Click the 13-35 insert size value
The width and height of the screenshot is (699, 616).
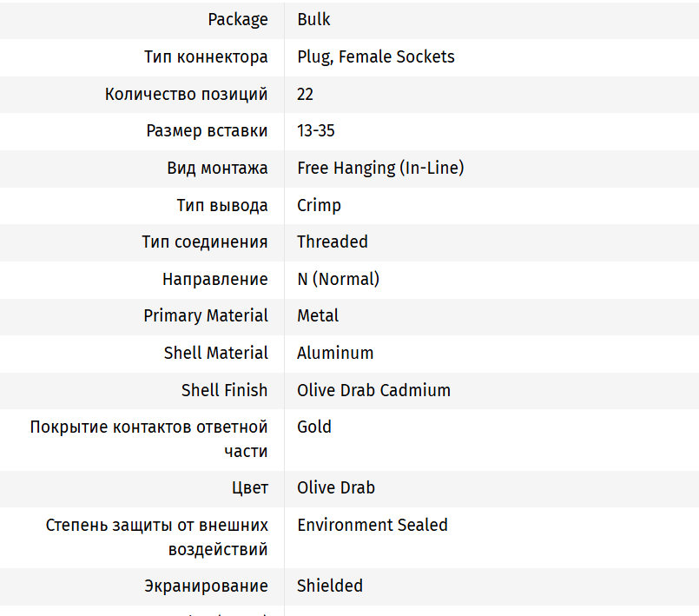point(315,131)
